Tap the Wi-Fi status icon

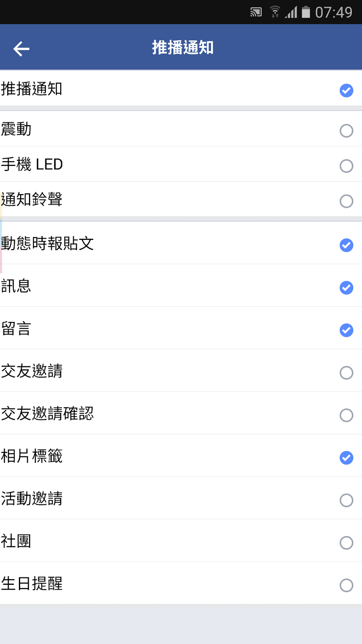275,12
